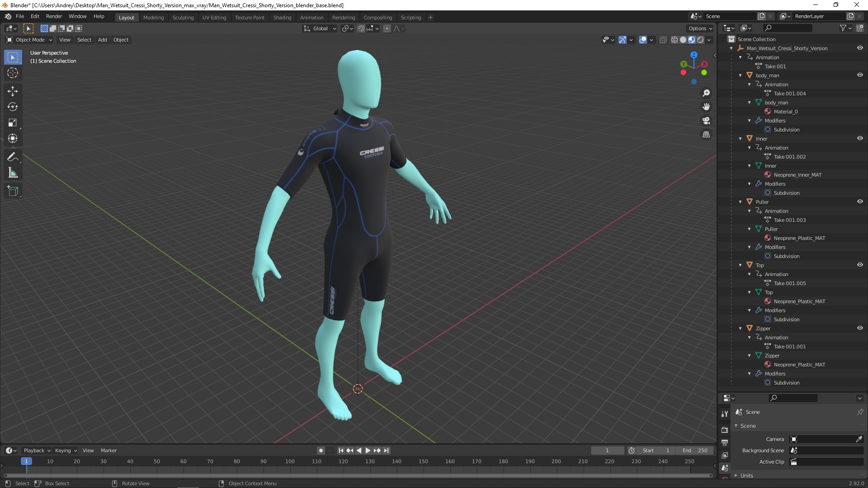
Task: Select the Cursor tool
Action: pos(13,73)
